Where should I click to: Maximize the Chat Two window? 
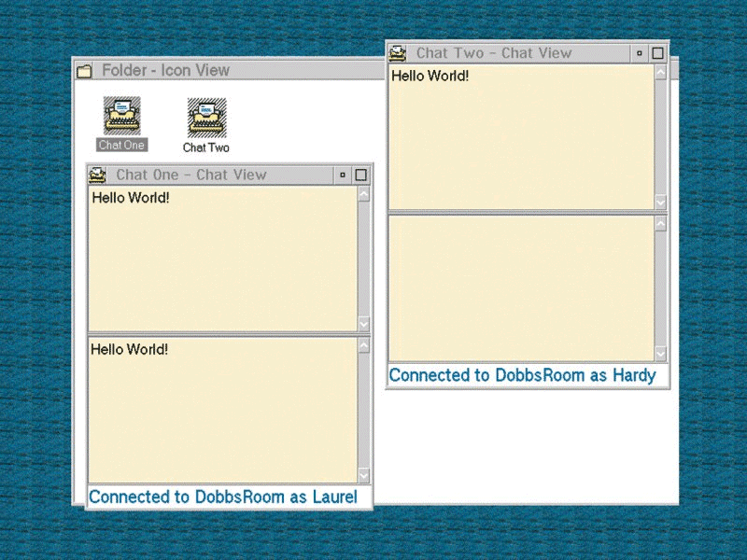[657, 53]
